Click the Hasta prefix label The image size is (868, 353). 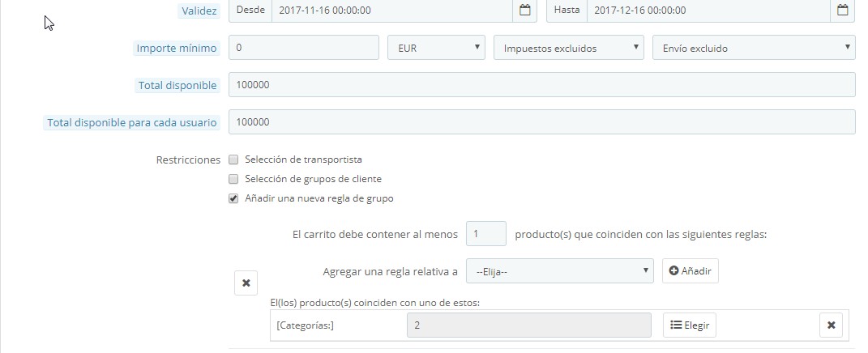(x=567, y=10)
